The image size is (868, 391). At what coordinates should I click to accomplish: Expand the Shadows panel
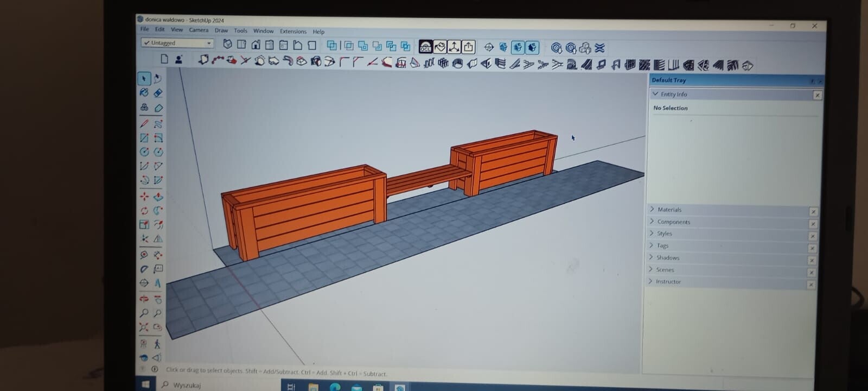click(667, 258)
